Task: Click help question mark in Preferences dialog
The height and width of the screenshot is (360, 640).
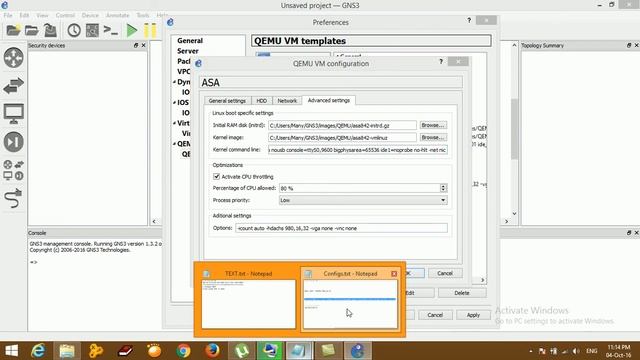Action: 469,20
